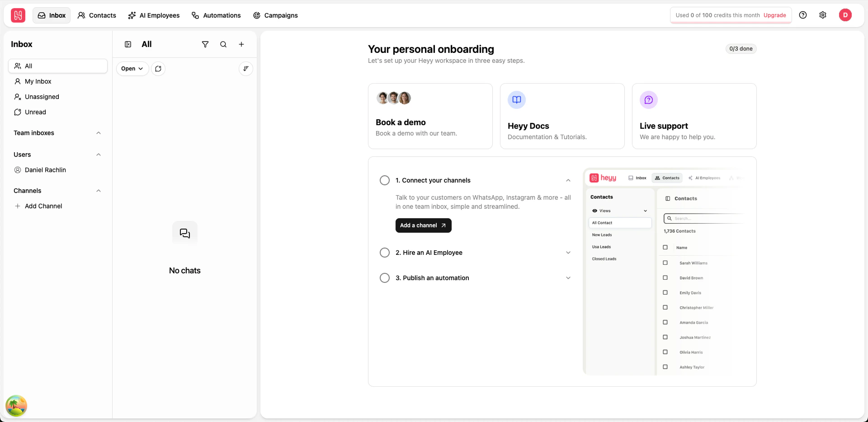Start a new chat with plus icon
868x422 pixels.
[x=241, y=44]
